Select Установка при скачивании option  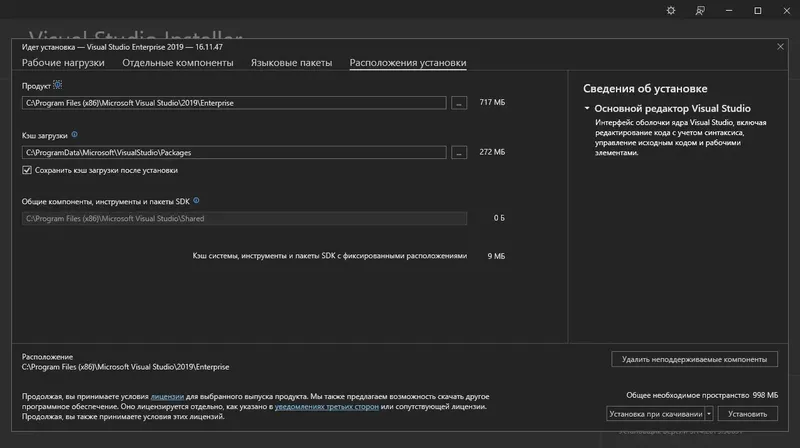pyautogui.click(x=656, y=414)
